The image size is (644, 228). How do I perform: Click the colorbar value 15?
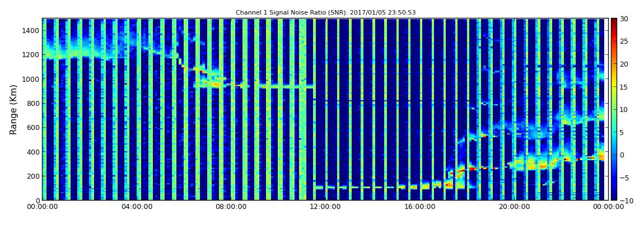click(x=624, y=87)
